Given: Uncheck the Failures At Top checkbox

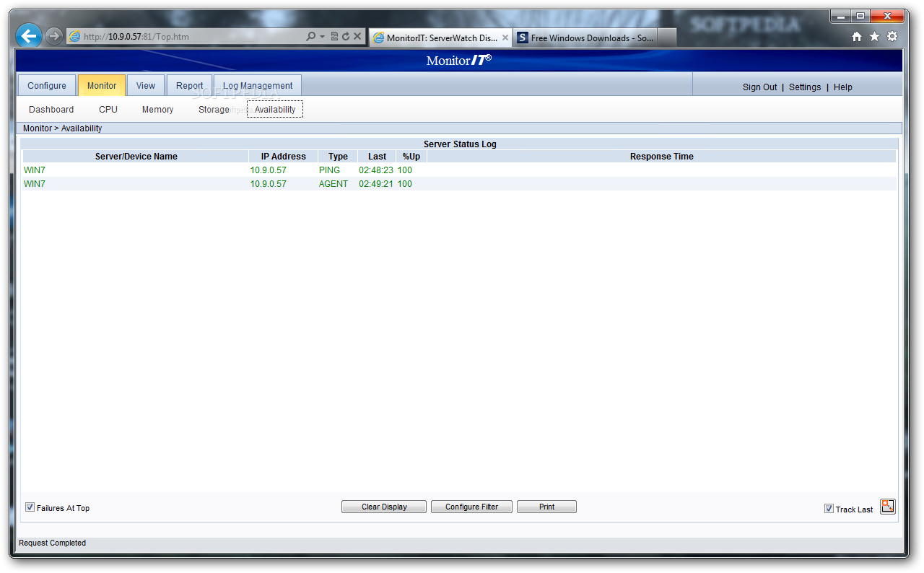Looking at the screenshot, I should tap(30, 507).
